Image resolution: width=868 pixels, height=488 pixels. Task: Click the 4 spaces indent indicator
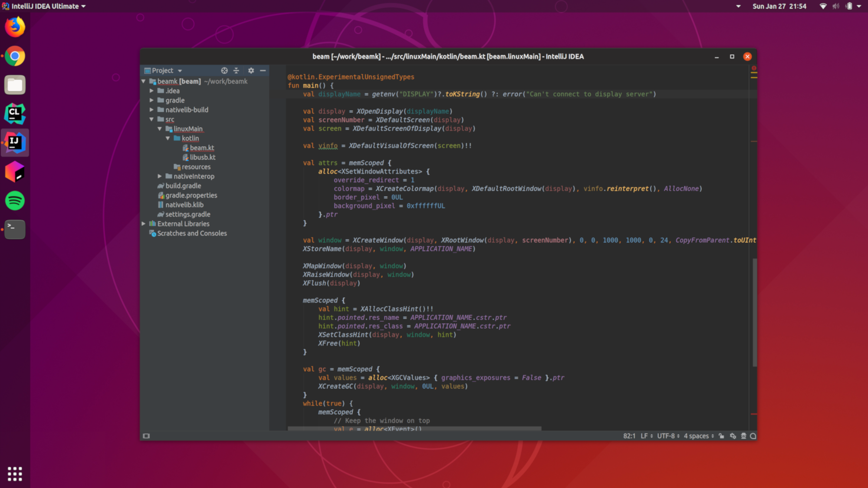click(x=698, y=436)
